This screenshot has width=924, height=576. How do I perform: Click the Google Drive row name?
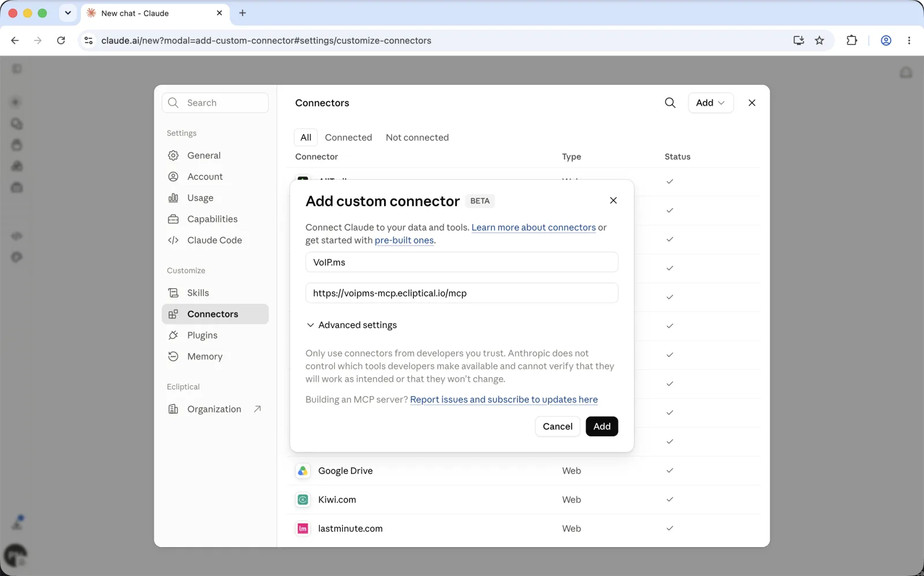[345, 471]
